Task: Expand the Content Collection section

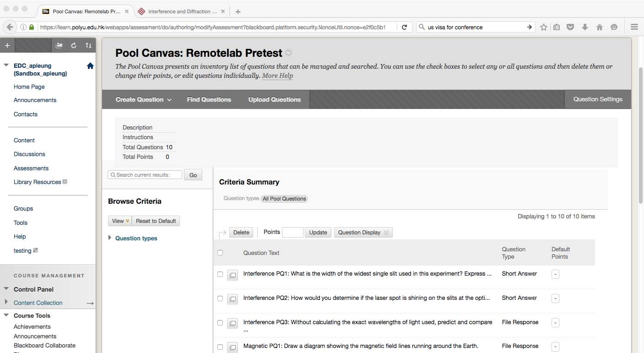Action: click(x=6, y=302)
